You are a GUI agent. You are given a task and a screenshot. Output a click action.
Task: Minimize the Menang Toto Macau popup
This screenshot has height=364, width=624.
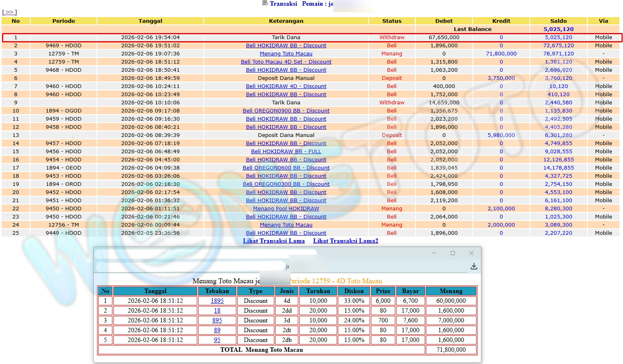click(434, 253)
